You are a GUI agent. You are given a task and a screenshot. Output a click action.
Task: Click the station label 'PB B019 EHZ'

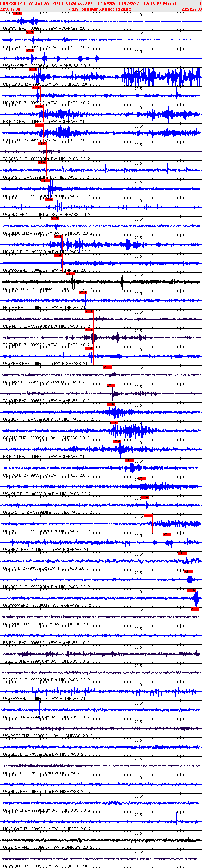(15, 457)
